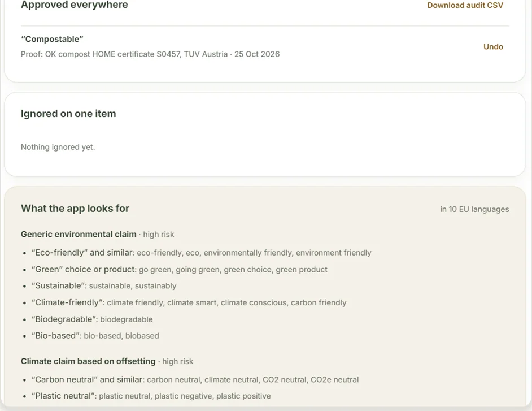Click the in 10 EU languages label

[474, 209]
